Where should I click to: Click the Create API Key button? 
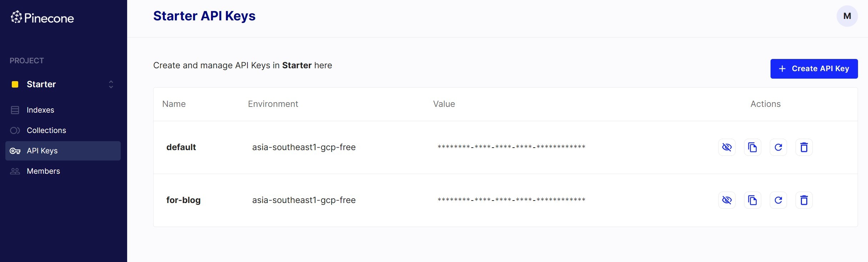(814, 69)
